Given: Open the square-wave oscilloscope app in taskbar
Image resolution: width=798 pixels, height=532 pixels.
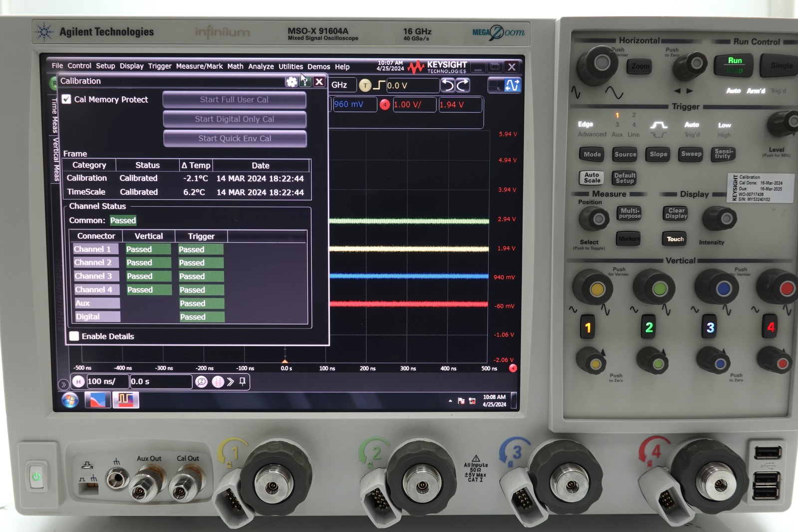Looking at the screenshot, I should click(125, 400).
